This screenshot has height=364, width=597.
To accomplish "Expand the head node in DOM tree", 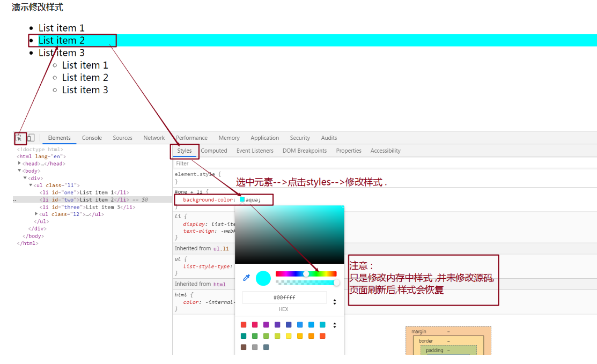I will click(19, 163).
